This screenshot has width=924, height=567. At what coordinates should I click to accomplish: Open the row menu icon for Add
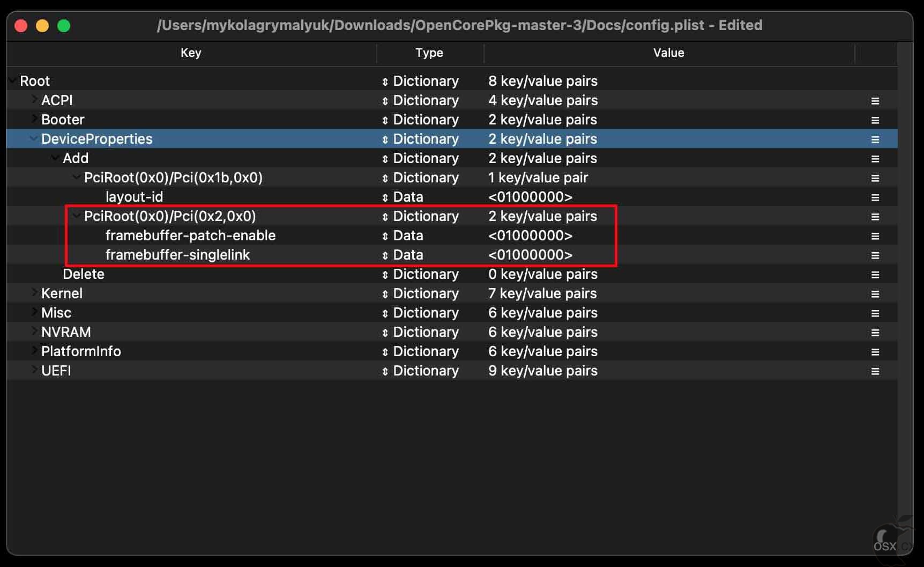875,159
